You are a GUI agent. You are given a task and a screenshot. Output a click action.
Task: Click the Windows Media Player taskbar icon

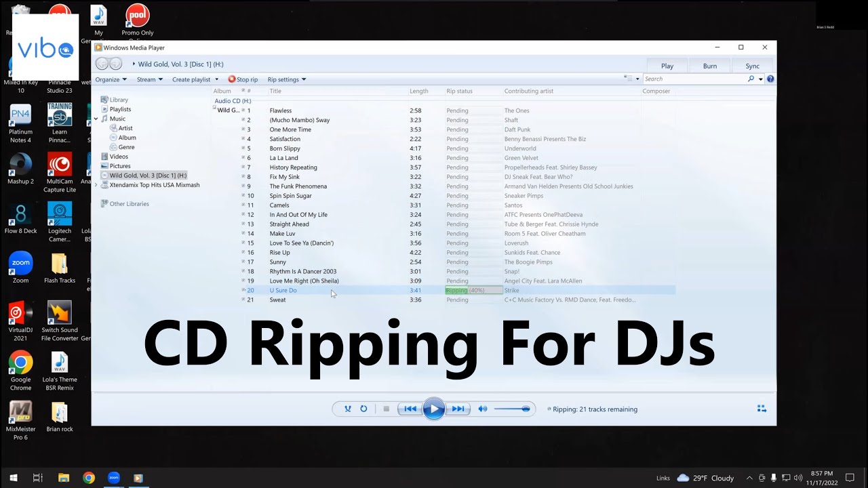coord(138,478)
